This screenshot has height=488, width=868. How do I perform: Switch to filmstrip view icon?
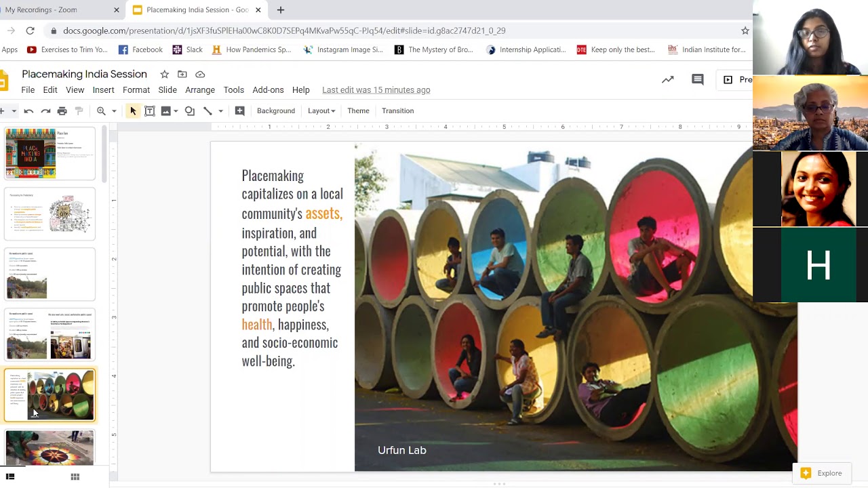tap(10, 476)
